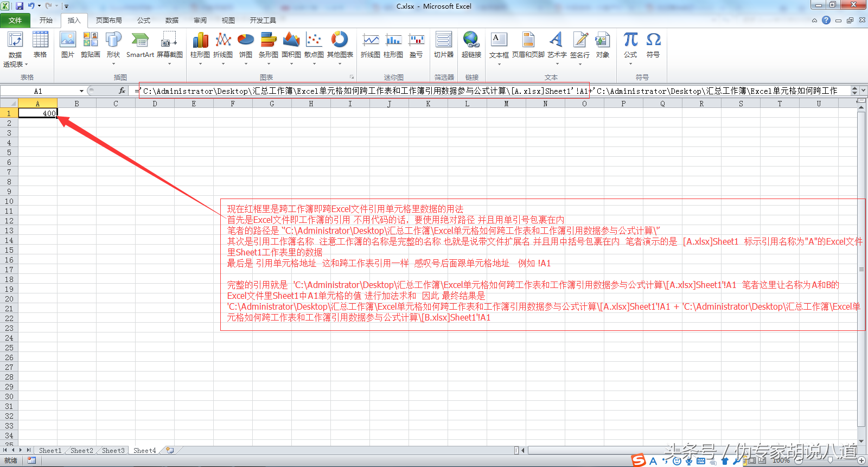The image size is (868, 467).
Task: Insert a Picture (图片)
Action: coord(68,45)
